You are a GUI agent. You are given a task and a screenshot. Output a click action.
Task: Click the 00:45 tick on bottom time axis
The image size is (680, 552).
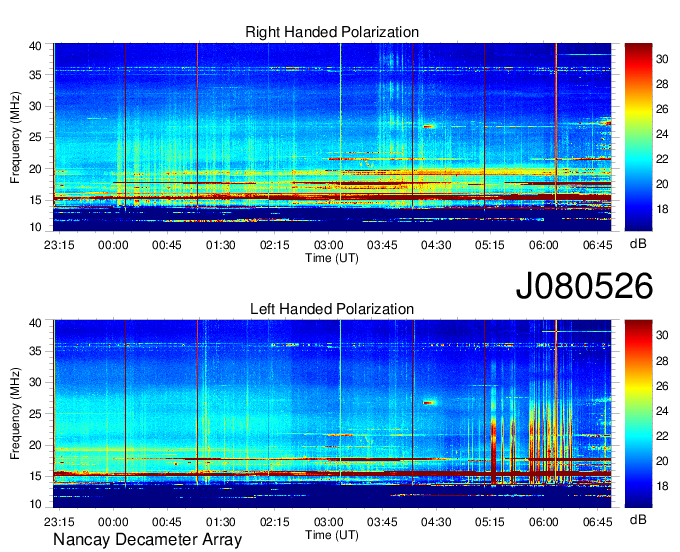pos(167,522)
